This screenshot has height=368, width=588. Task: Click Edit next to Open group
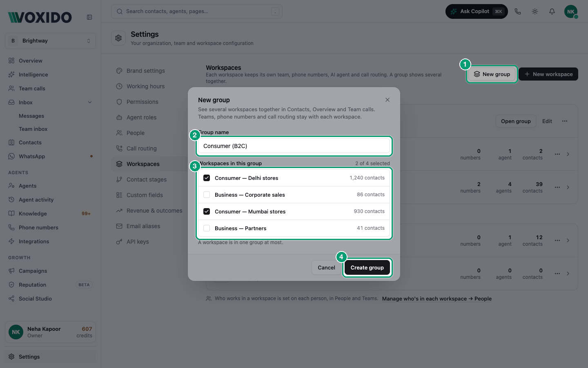(x=547, y=121)
